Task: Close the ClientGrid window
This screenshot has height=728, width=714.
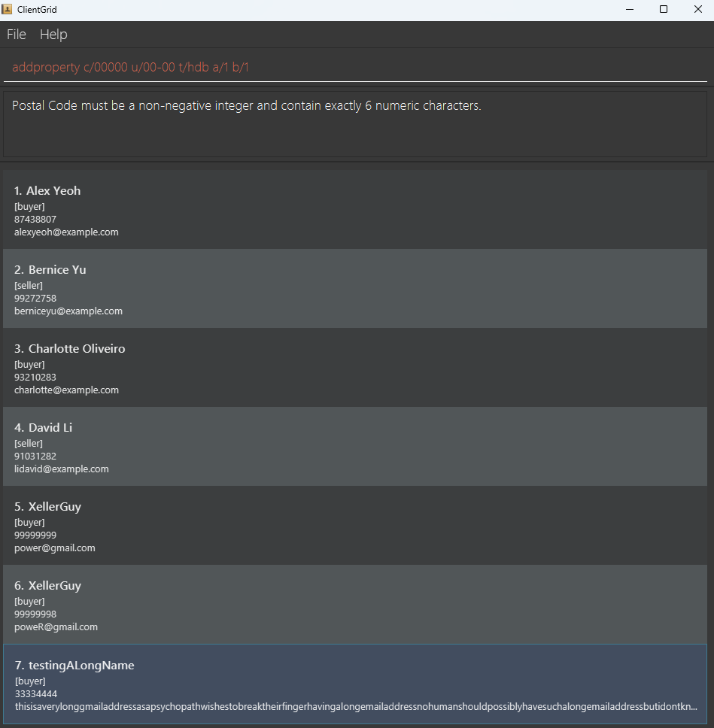Action: pyautogui.click(x=697, y=9)
